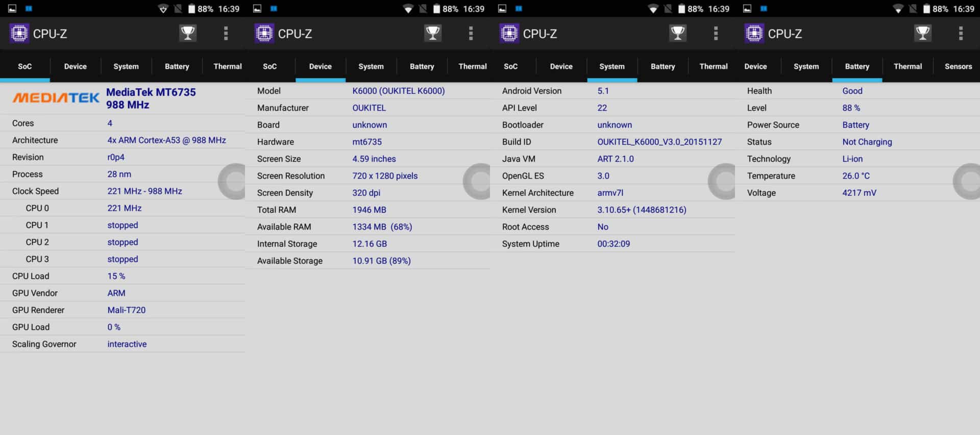Open the three-dot overflow menu on SoC screen
Image resolution: width=980 pixels, height=435 pixels.
coord(226,34)
